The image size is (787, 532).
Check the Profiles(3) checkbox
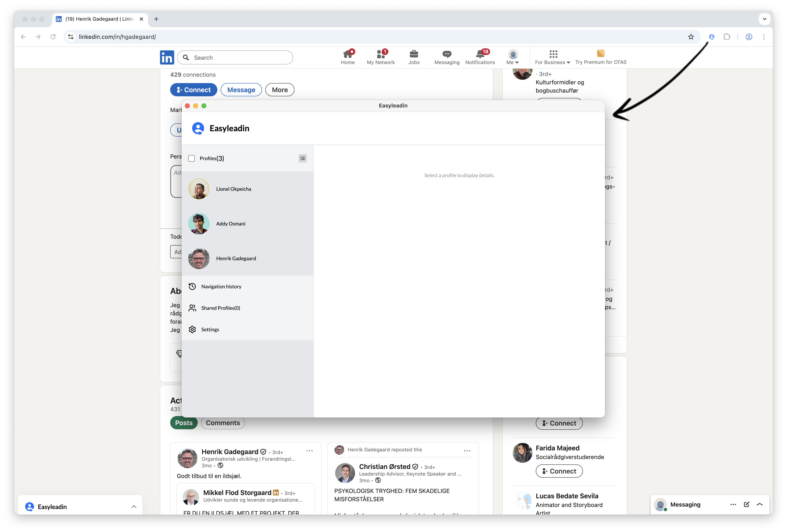click(191, 158)
